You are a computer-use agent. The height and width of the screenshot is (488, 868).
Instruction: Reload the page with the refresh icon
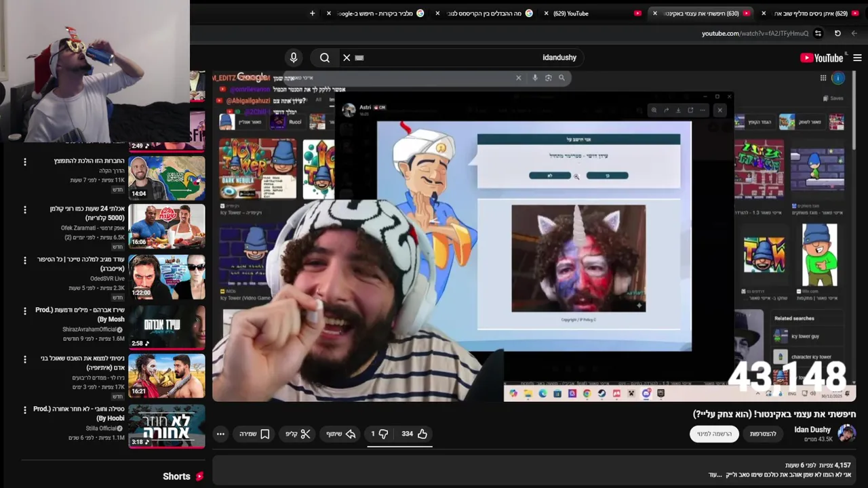coord(837,33)
